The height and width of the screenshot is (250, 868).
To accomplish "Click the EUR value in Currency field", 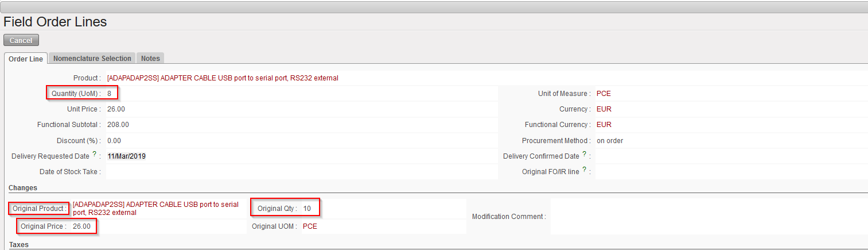I will 604,109.
